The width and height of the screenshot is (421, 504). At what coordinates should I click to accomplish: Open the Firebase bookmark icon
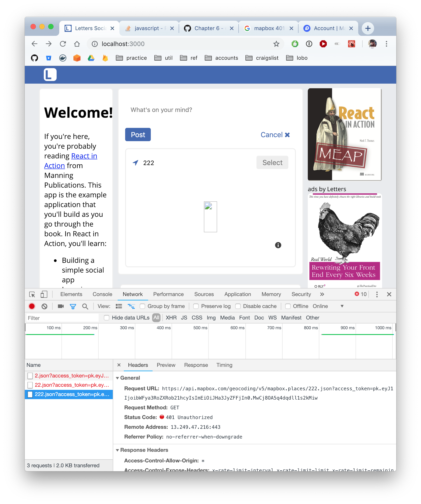(x=105, y=58)
